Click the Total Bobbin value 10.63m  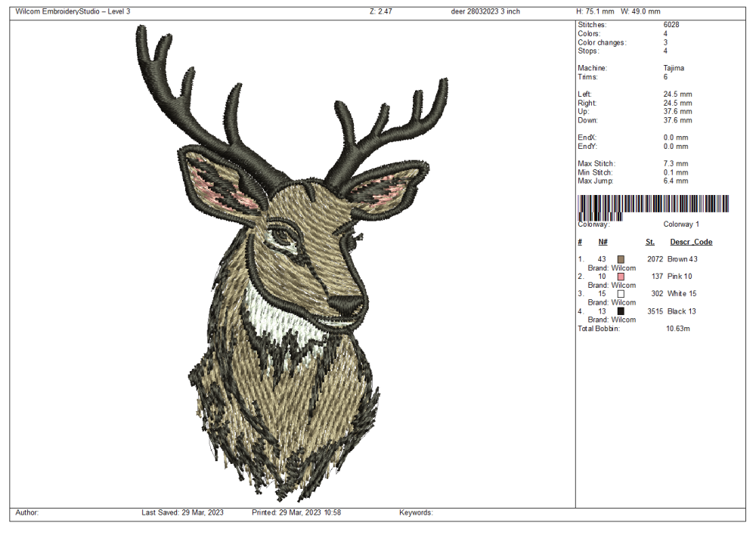tap(677, 329)
